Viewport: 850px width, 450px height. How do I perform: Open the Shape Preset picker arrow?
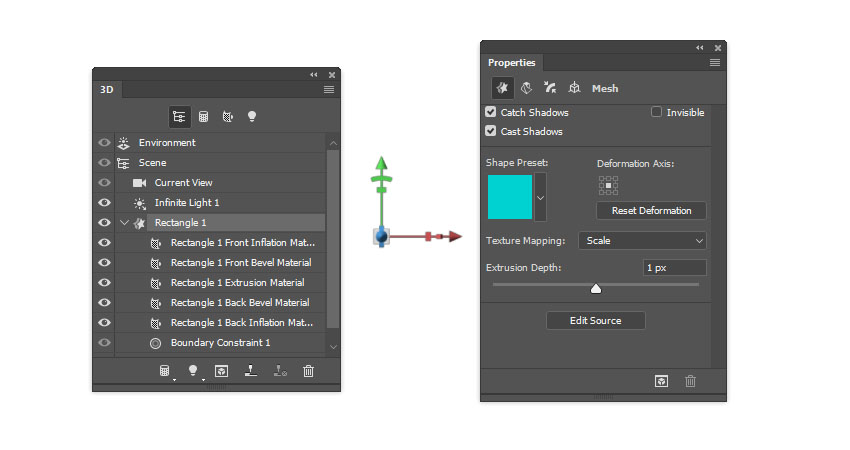pyautogui.click(x=541, y=197)
